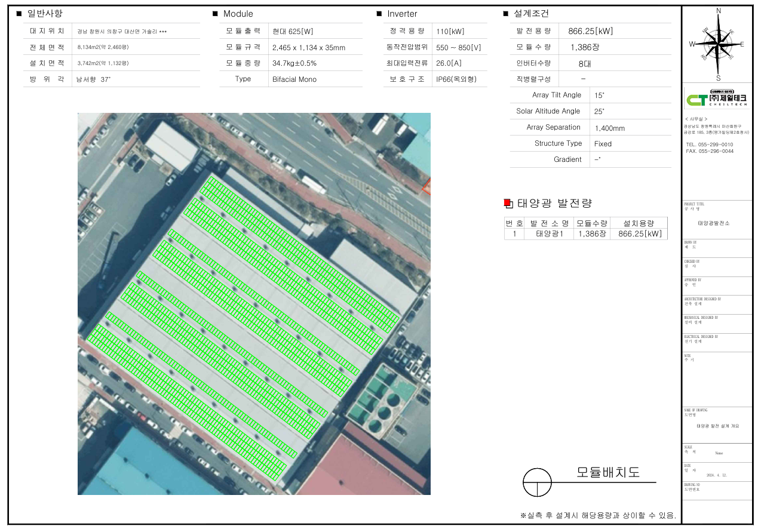Click the square bullet beside 설계조건 heading

[505, 14]
